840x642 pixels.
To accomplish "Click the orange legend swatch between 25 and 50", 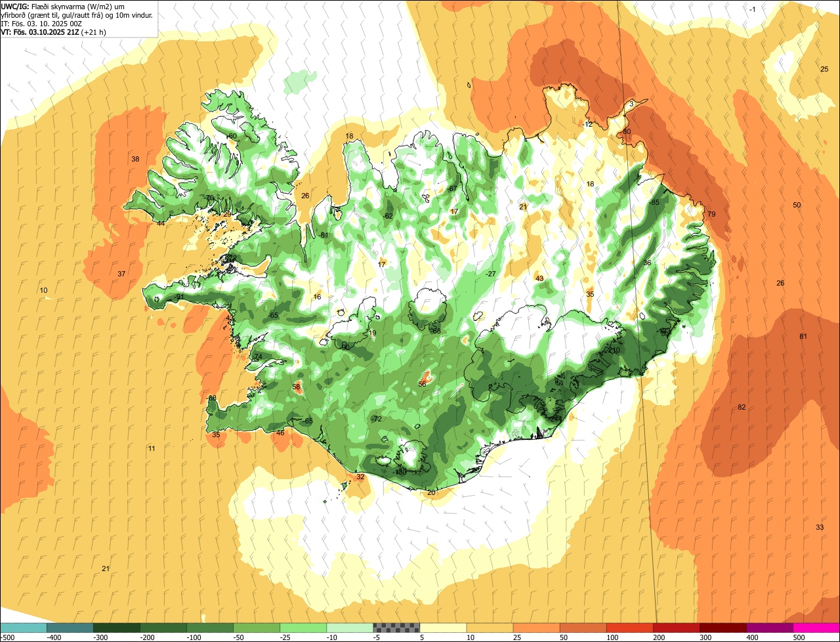I will (x=536, y=628).
